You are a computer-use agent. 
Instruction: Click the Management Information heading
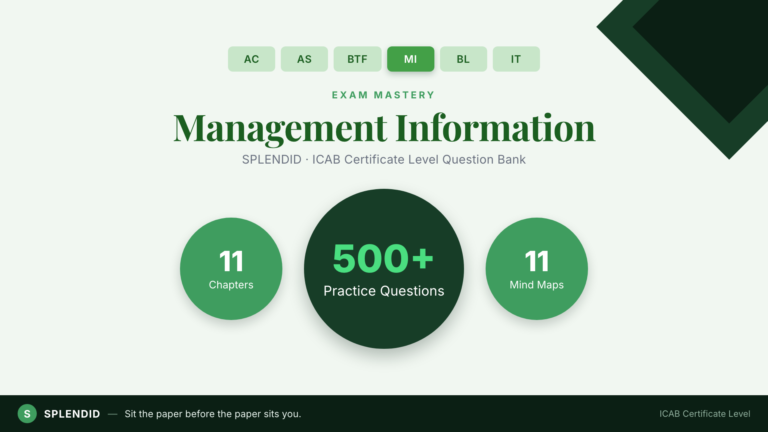384,128
